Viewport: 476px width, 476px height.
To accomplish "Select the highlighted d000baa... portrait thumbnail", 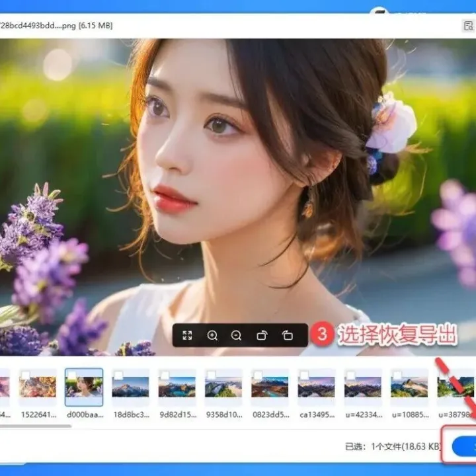I will pyautogui.click(x=84, y=387).
